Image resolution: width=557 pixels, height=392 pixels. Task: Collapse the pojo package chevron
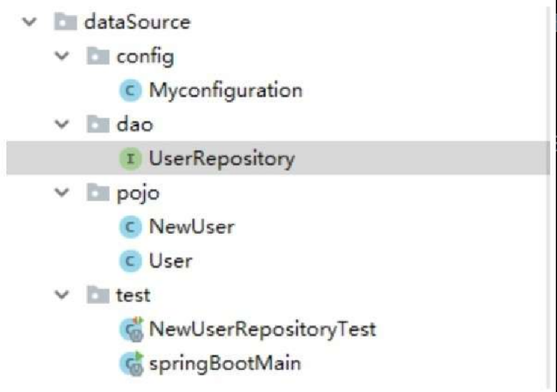click(x=62, y=193)
